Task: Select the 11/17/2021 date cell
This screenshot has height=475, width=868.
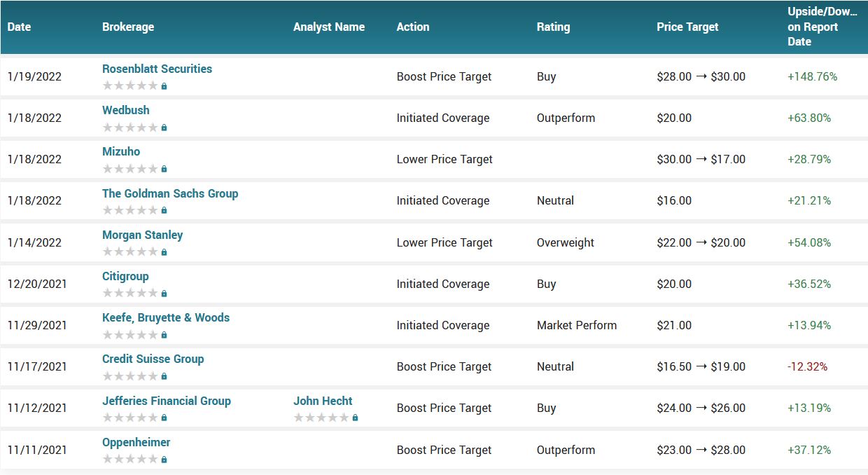Action: coord(37,366)
